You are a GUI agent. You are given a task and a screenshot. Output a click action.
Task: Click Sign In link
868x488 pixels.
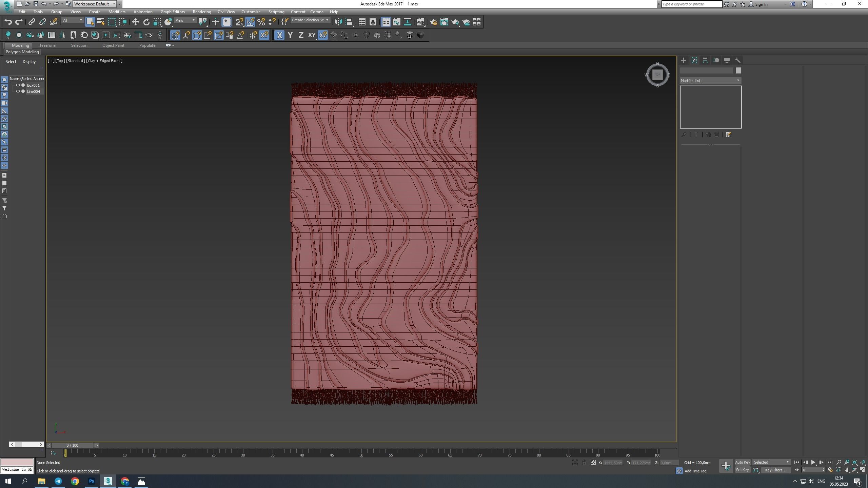point(761,4)
